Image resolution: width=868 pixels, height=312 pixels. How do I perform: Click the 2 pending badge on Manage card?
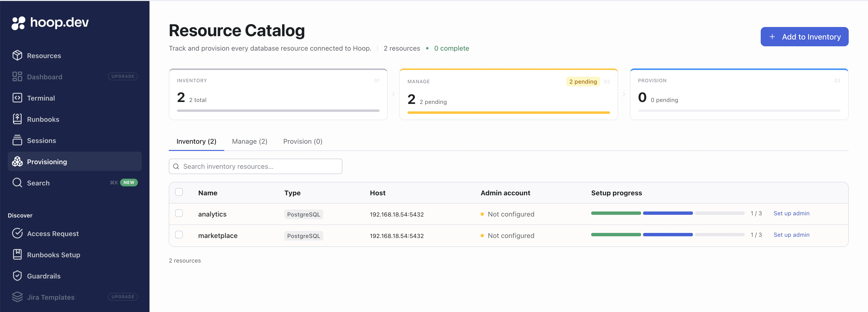click(583, 81)
